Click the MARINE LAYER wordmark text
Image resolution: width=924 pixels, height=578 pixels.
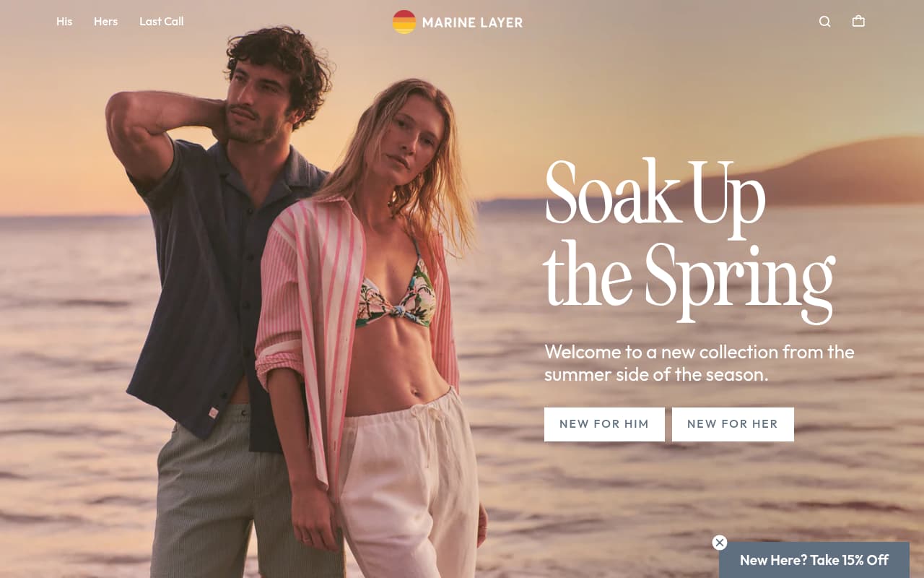[x=472, y=22]
